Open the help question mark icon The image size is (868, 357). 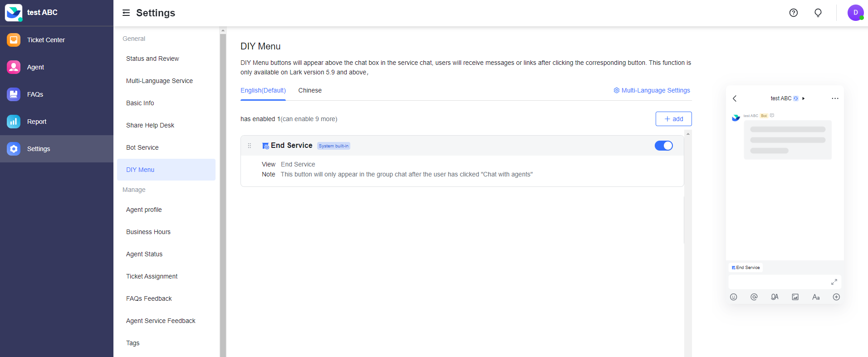(794, 13)
